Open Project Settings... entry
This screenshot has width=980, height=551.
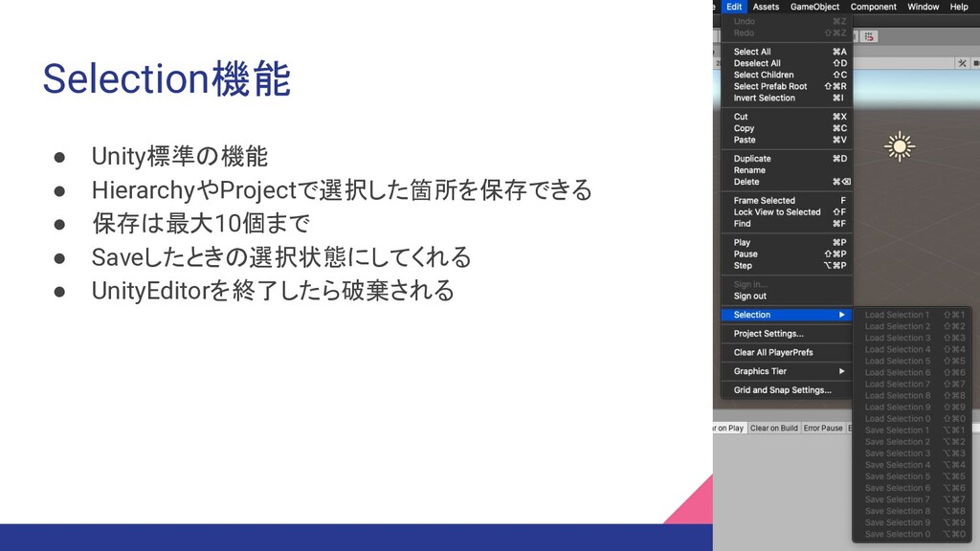point(788,334)
